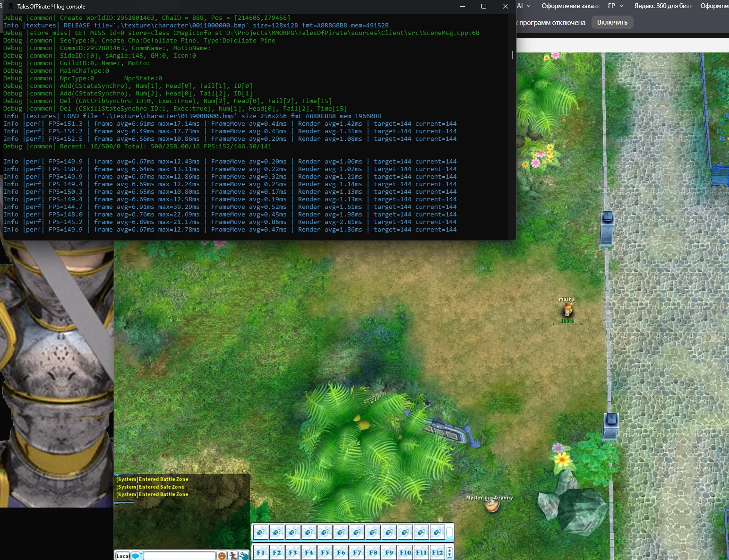This screenshot has height=560, width=729.
Task: Select the skill slot directly above F6
Action: 341,532
